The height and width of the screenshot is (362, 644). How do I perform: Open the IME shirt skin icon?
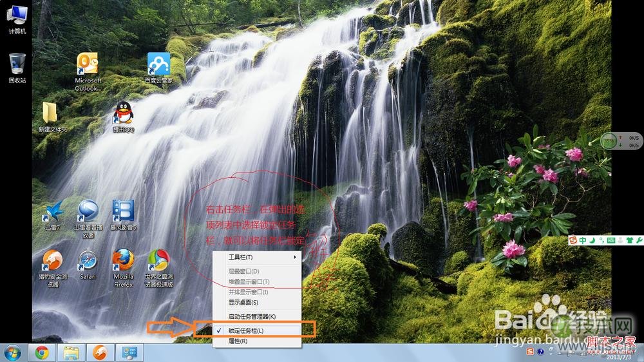(x=629, y=240)
